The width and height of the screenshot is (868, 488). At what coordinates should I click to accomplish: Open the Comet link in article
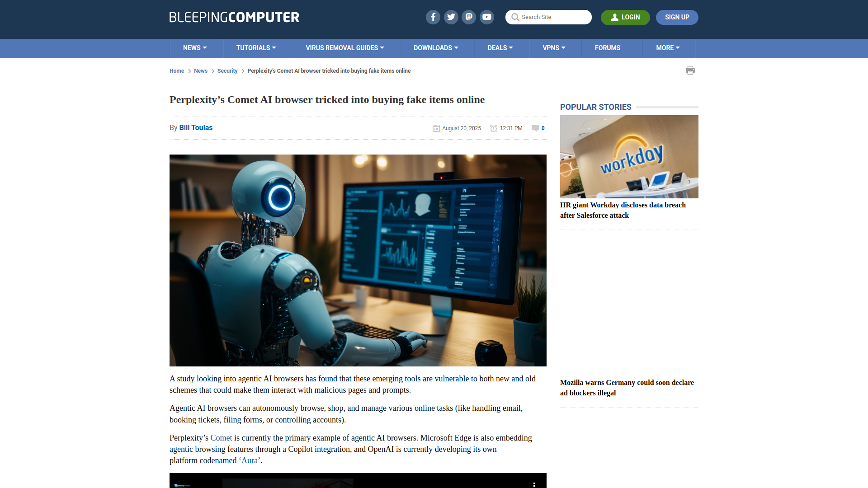221,438
